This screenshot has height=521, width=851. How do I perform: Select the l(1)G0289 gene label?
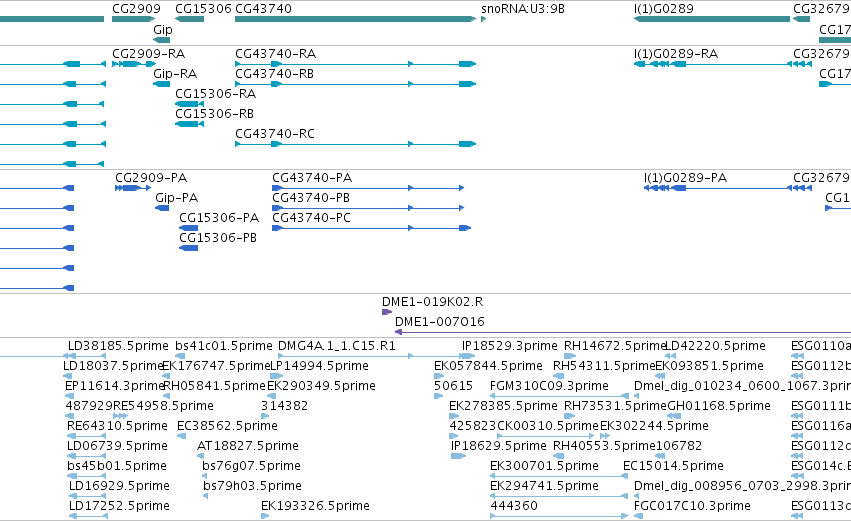663,9
